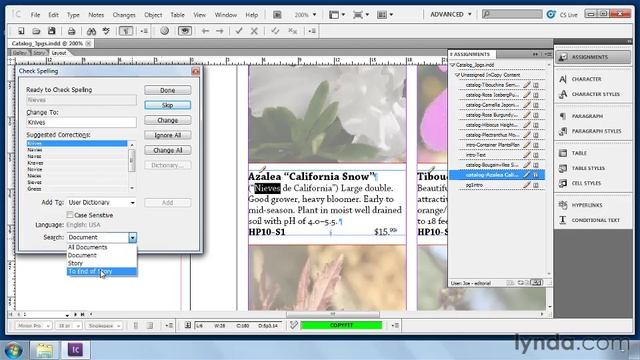Toggle the Case Sensitive checkbox
This screenshot has width=640, height=360.
(x=70, y=215)
